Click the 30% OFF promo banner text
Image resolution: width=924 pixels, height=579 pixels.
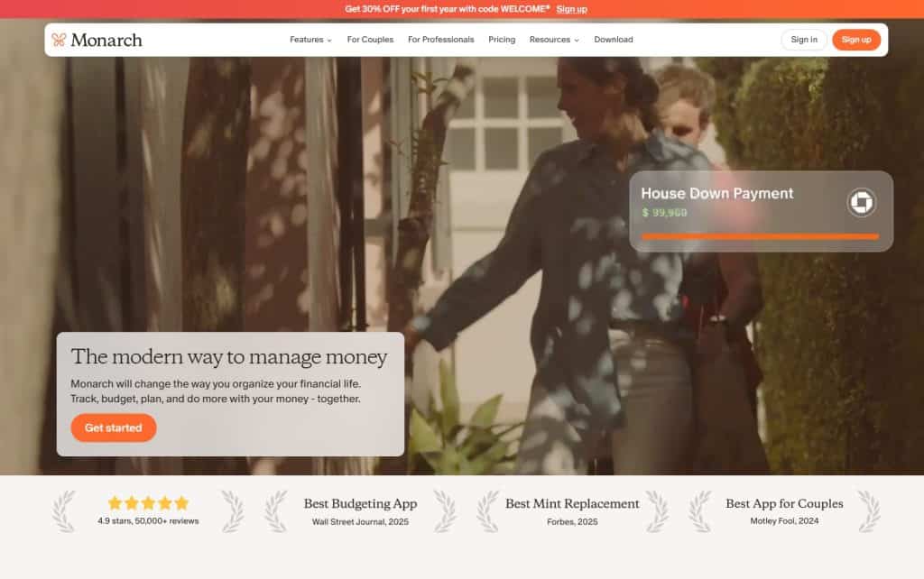(x=448, y=9)
